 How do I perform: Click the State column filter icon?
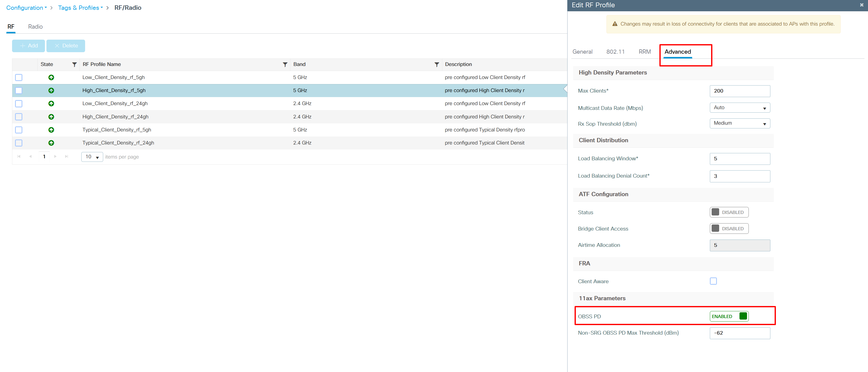[x=75, y=64]
